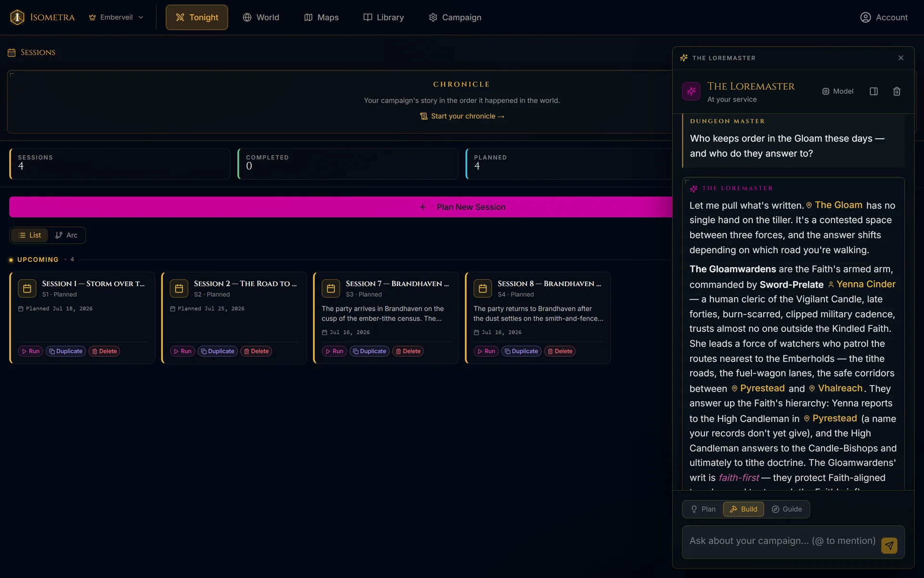
Task: Delete Session 1 Storm Over
Action: [104, 351]
